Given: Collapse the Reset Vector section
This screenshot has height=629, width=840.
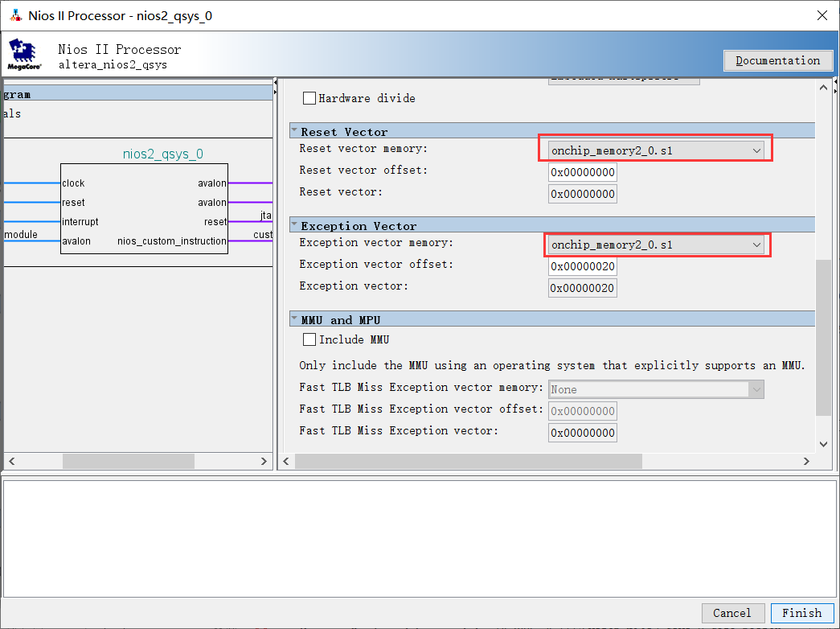Looking at the screenshot, I should tap(295, 131).
